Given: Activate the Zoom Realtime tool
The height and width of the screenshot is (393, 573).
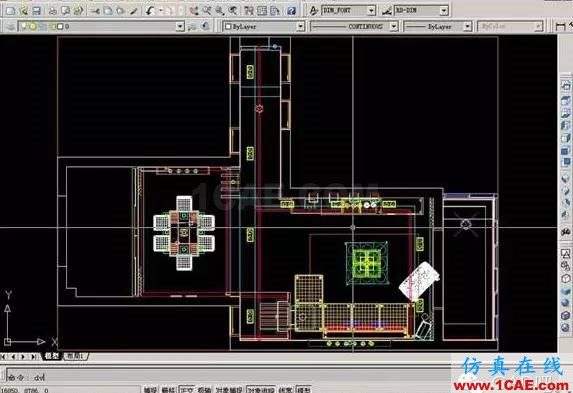Looking at the screenshot, I should click(x=206, y=11).
